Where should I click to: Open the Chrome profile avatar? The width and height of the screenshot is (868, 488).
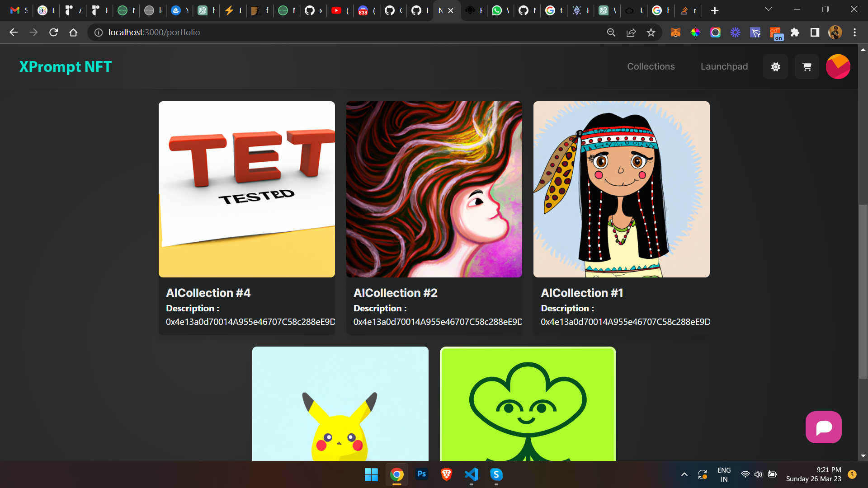(835, 33)
